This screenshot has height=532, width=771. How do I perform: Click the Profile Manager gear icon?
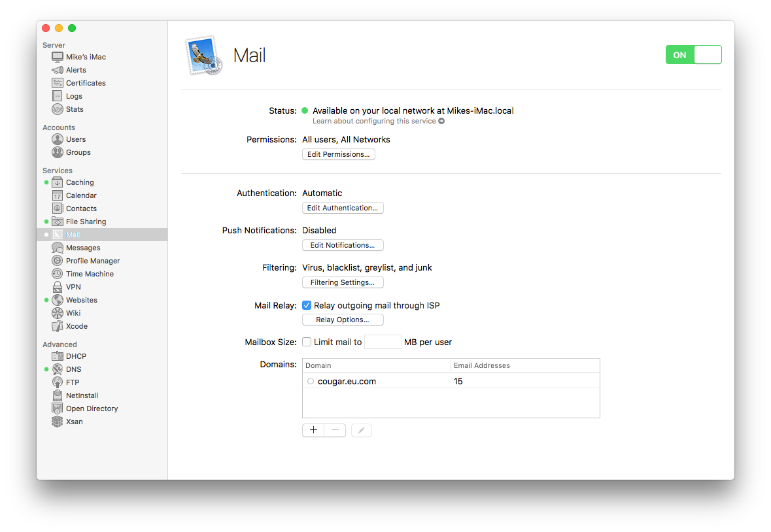58,261
